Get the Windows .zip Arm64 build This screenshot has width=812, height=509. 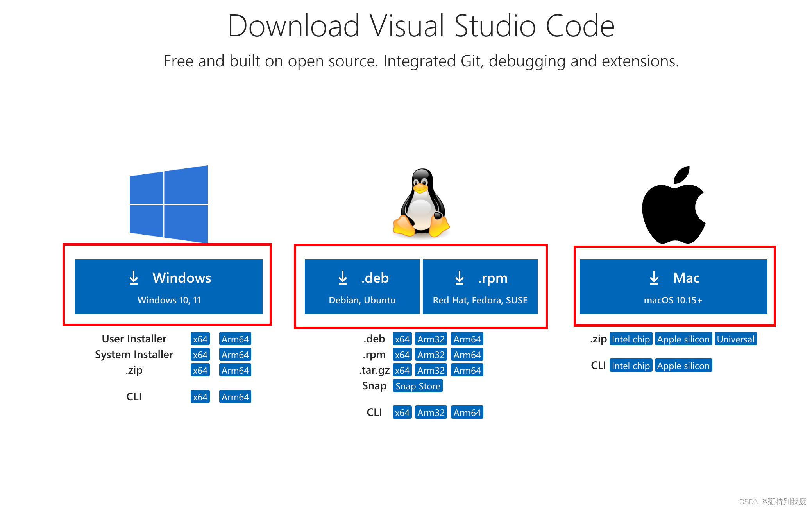click(x=235, y=370)
